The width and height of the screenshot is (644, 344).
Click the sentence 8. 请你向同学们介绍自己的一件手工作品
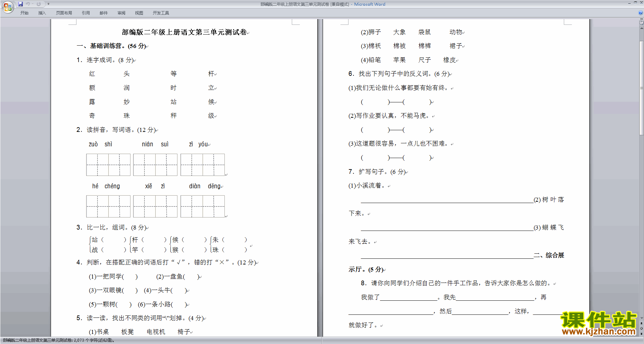[x=456, y=283]
